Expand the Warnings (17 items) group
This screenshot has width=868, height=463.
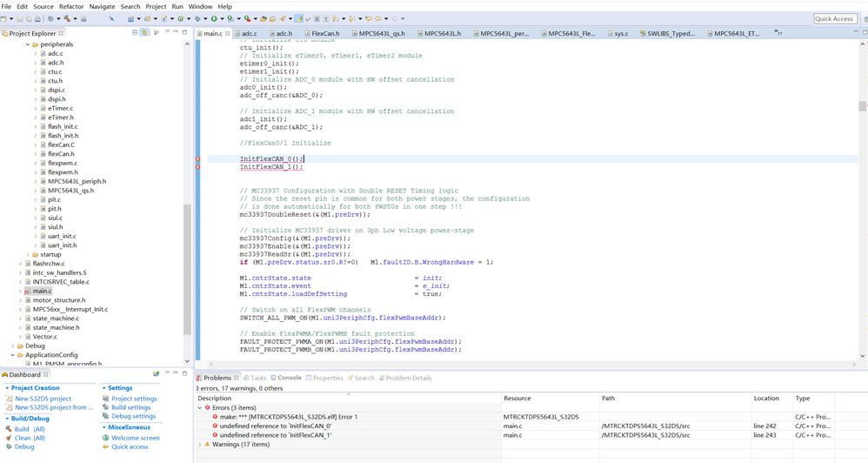pos(200,444)
